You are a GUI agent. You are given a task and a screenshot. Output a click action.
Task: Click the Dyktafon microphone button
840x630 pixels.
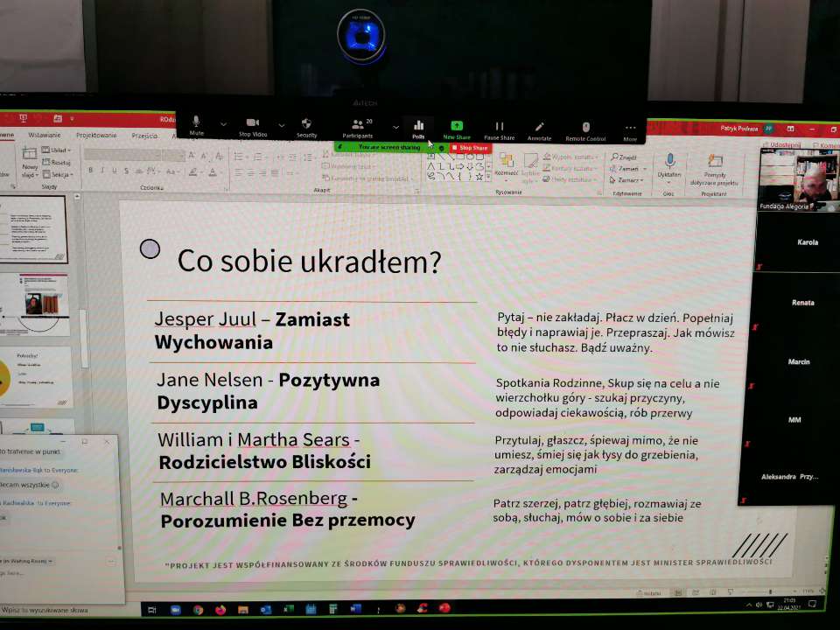tap(669, 164)
